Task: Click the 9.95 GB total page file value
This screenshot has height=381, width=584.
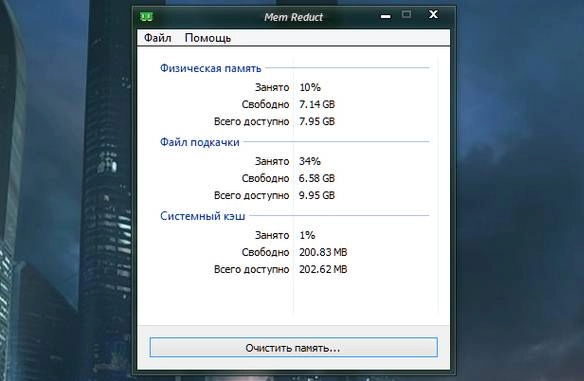Action: (317, 196)
